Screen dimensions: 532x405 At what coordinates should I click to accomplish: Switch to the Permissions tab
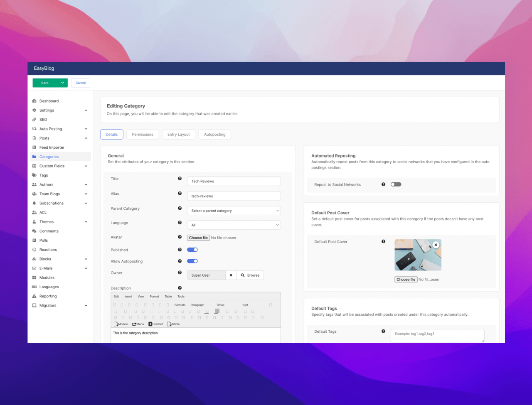pyautogui.click(x=143, y=134)
